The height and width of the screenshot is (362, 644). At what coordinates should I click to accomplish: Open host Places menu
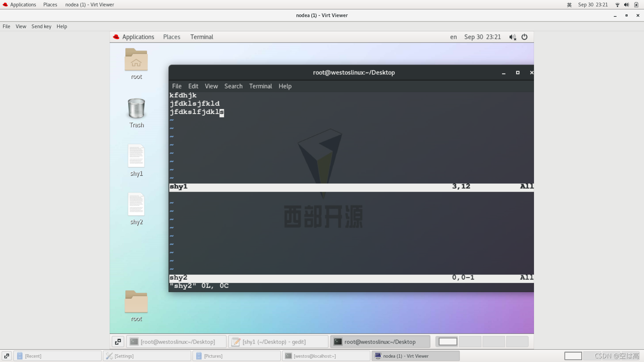pyautogui.click(x=50, y=5)
